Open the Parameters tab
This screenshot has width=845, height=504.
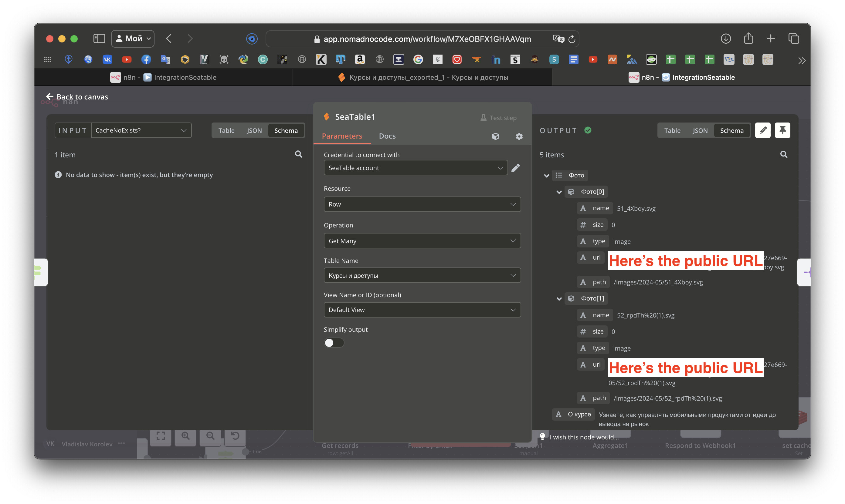pos(342,136)
